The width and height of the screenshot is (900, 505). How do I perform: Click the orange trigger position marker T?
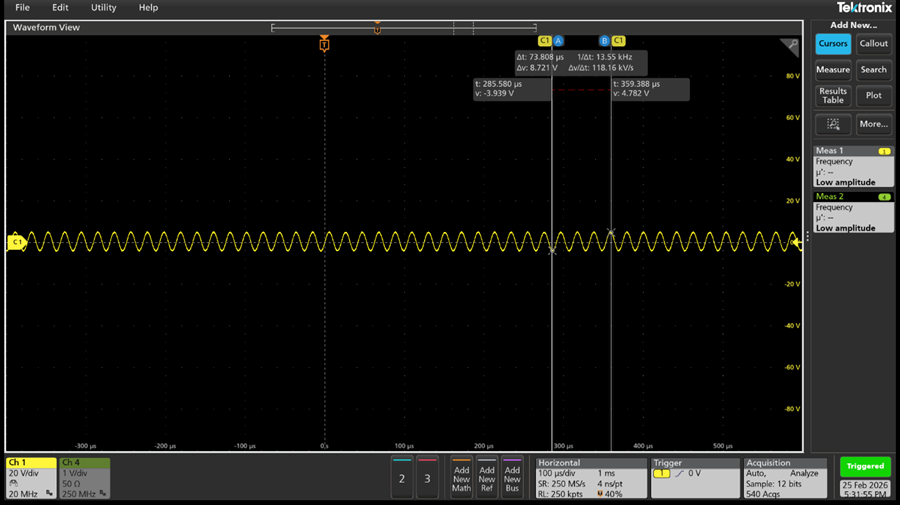click(324, 45)
